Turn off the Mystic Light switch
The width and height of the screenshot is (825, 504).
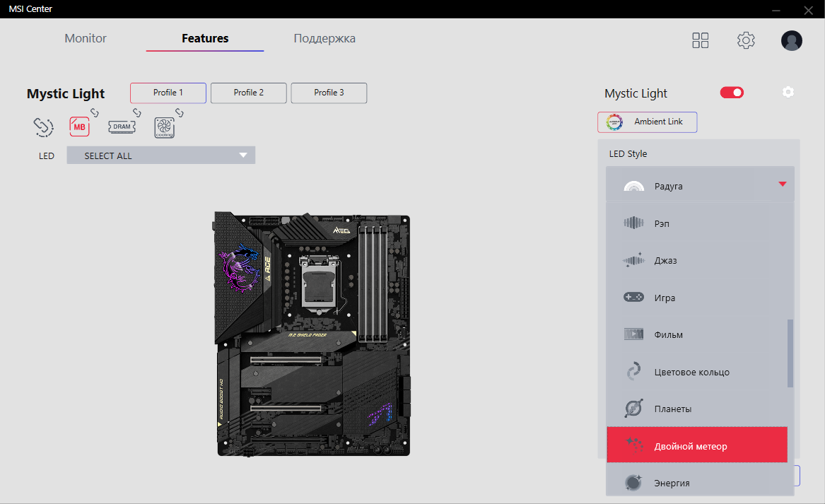pos(732,93)
